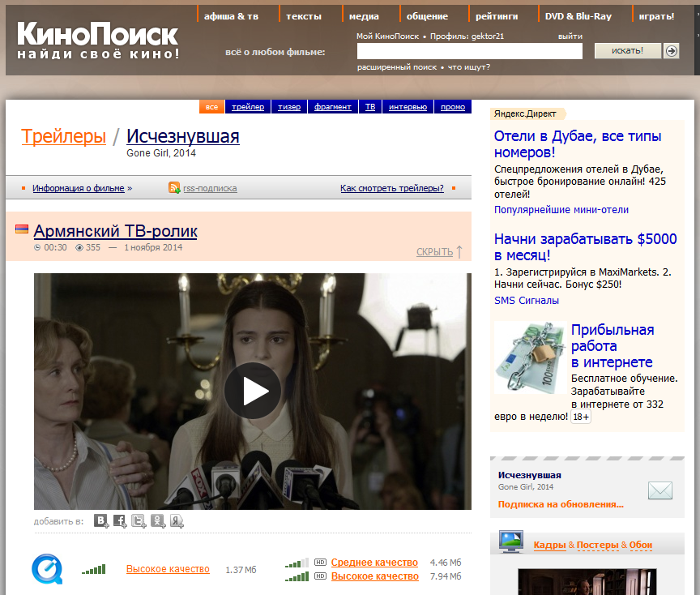This screenshot has height=595, width=700.
Task: Open the Кадры link
Action: (x=549, y=545)
